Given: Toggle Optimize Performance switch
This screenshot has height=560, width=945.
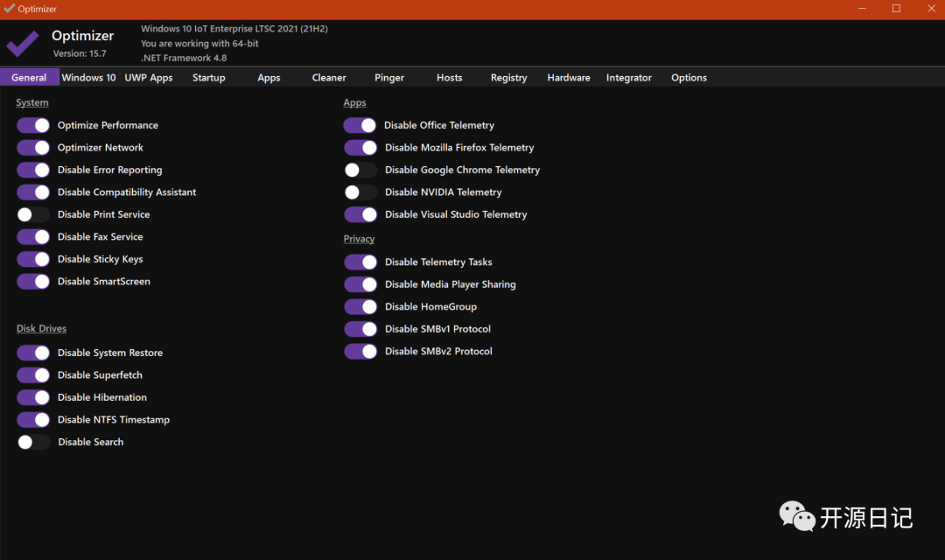Looking at the screenshot, I should [x=33, y=125].
